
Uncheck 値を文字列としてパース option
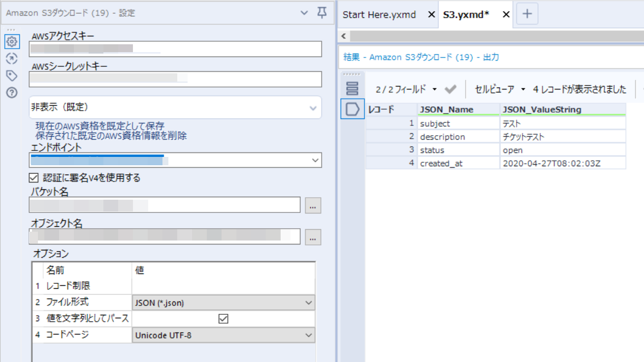(x=224, y=318)
